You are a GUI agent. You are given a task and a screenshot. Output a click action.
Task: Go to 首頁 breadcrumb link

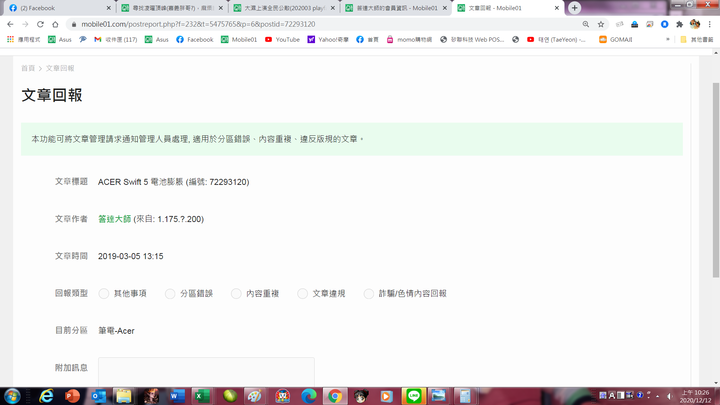click(28, 68)
